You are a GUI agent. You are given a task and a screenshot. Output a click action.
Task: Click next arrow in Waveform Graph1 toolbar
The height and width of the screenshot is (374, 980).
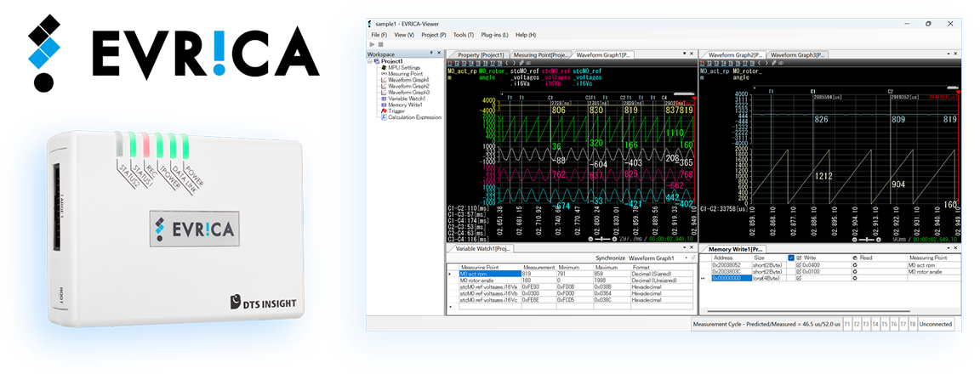pyautogui.click(x=513, y=63)
